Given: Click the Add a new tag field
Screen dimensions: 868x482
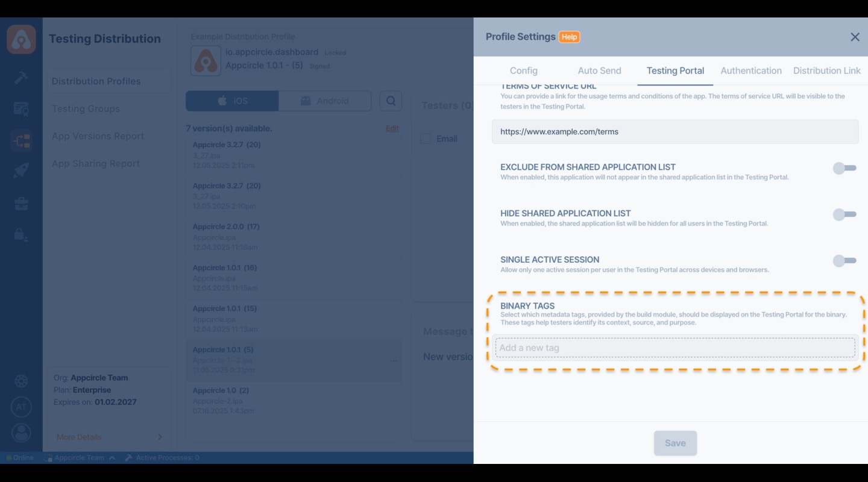Looking at the screenshot, I should pyautogui.click(x=675, y=348).
